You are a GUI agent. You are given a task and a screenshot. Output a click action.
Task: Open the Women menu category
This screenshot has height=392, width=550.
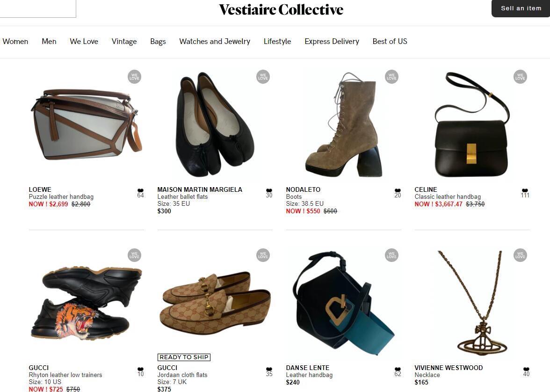coord(15,42)
